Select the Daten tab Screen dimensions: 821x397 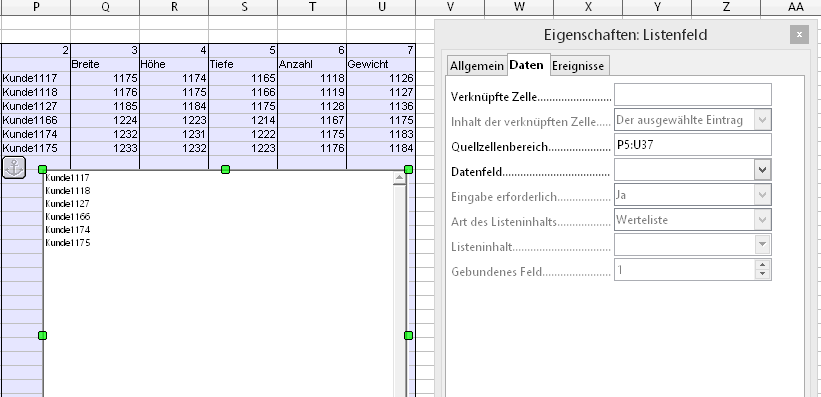527,65
